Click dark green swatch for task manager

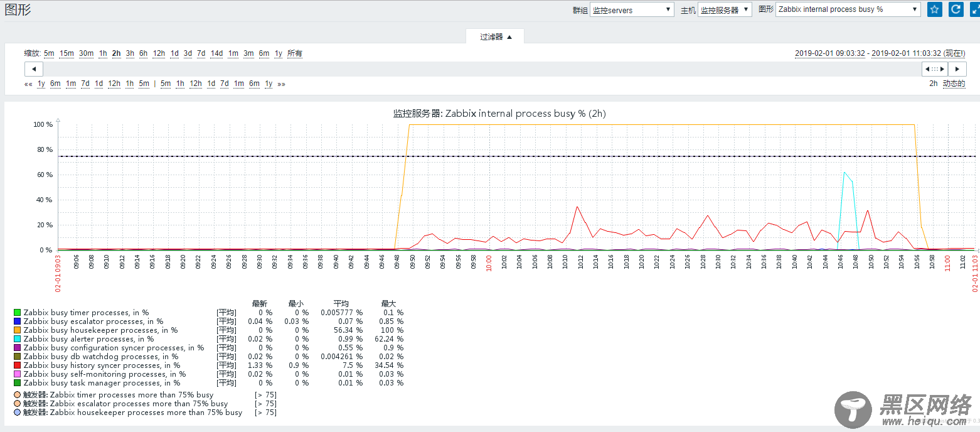[x=17, y=383]
